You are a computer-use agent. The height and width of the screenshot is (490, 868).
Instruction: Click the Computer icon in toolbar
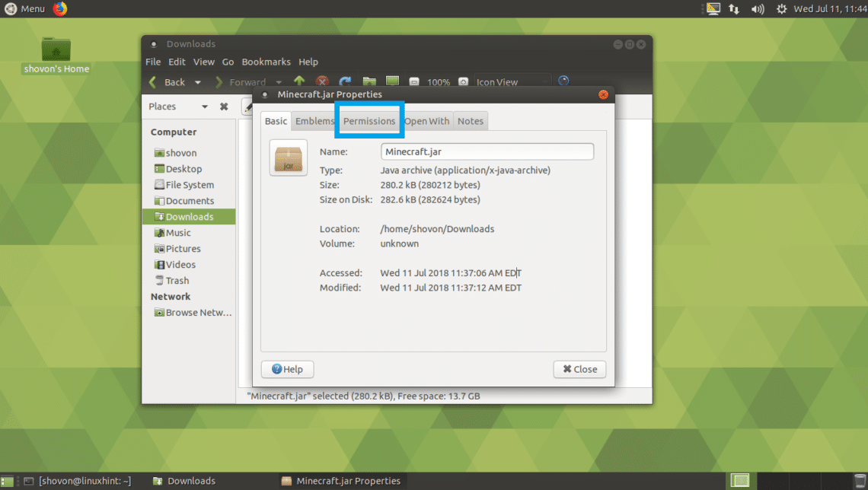[x=392, y=82]
